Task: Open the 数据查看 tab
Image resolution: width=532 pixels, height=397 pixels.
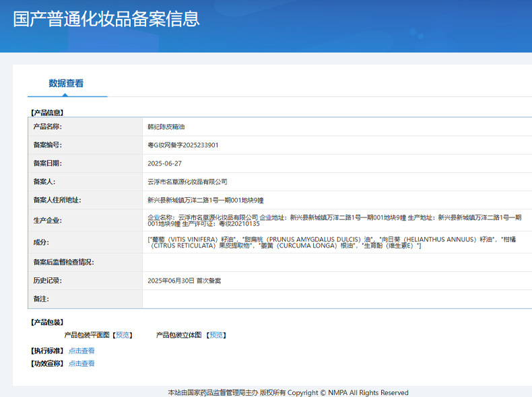Action: click(66, 83)
